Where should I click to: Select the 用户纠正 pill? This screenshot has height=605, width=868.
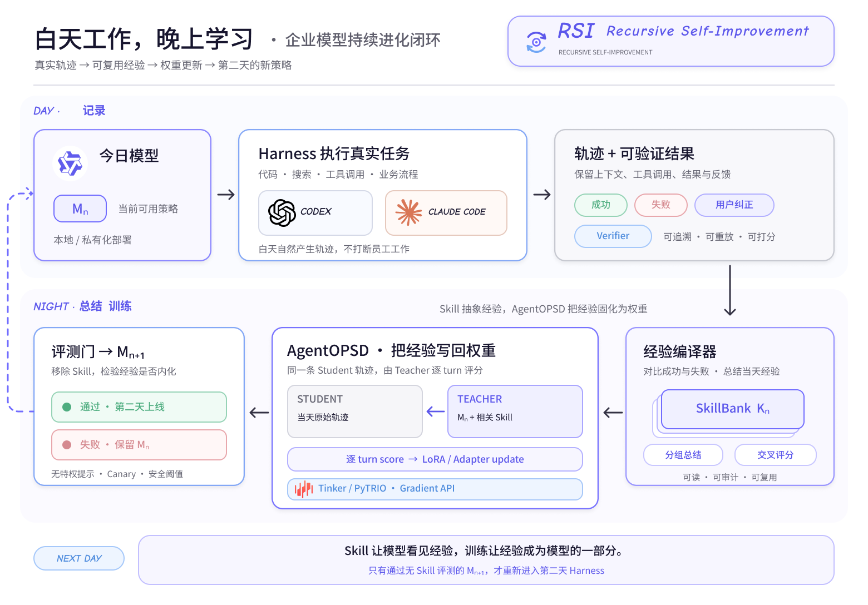pos(734,205)
